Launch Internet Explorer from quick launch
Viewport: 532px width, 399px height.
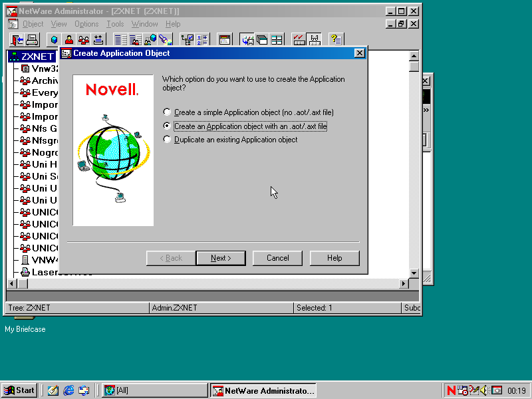68,390
